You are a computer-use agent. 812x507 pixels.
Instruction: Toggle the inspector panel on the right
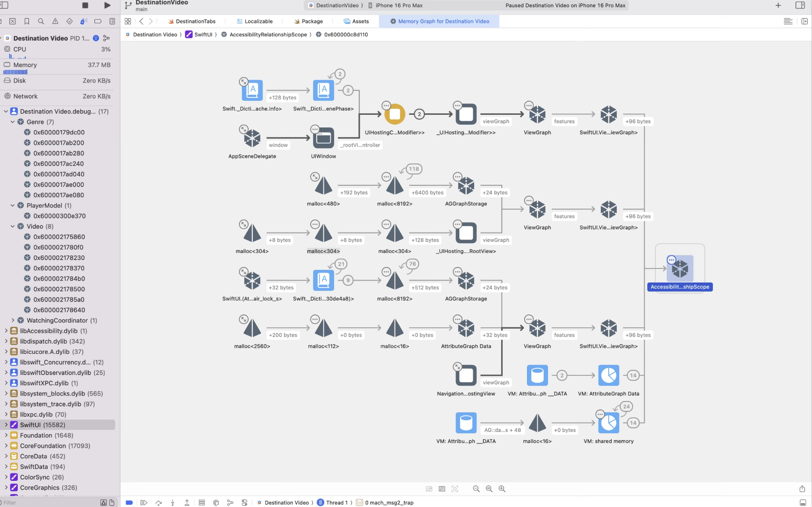point(800,6)
